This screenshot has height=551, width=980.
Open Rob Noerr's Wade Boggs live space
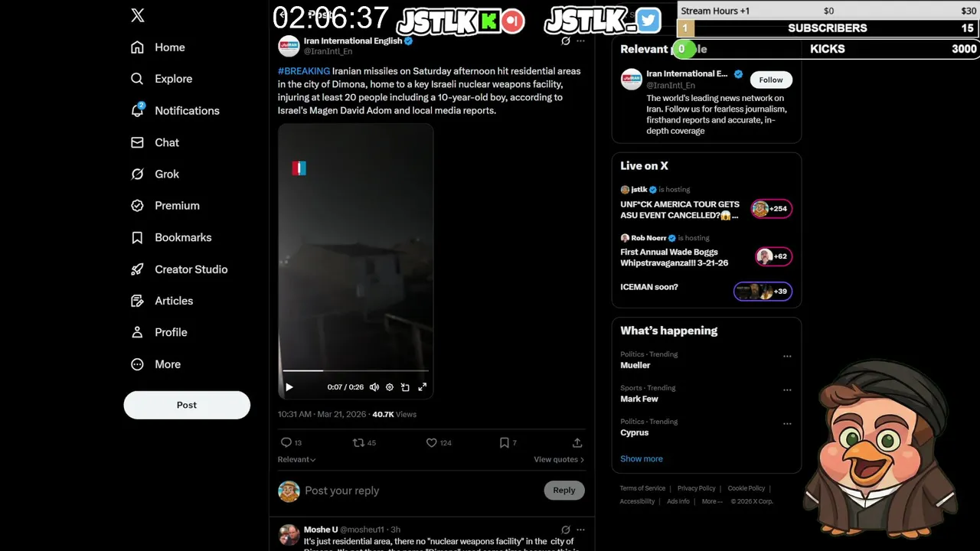coord(675,257)
